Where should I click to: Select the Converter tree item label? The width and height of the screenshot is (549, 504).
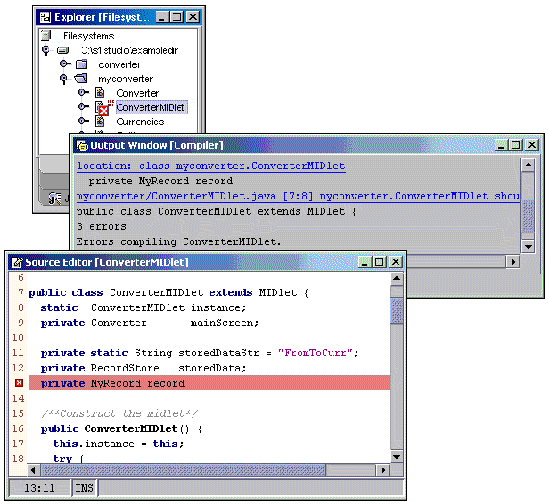[x=138, y=93]
